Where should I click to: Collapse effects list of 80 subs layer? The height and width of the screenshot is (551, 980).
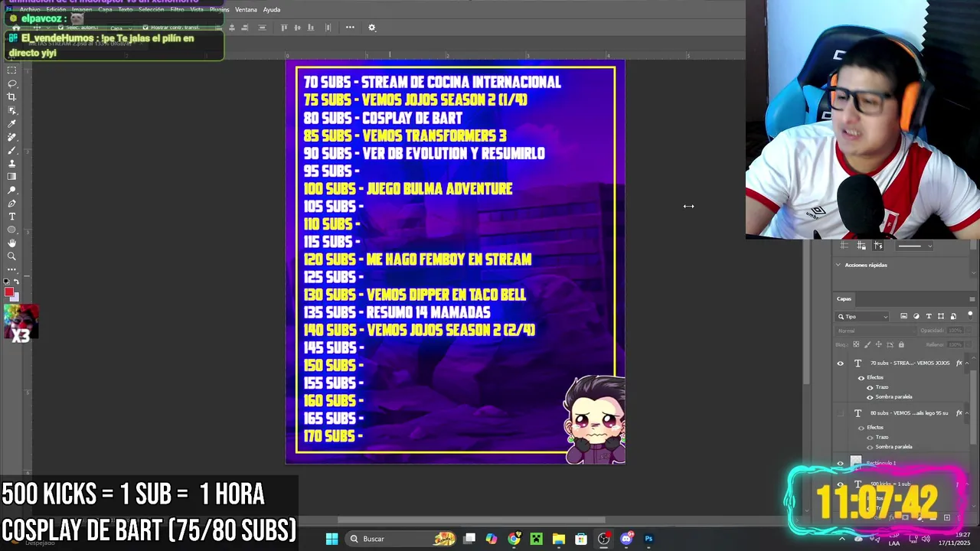pyautogui.click(x=967, y=413)
